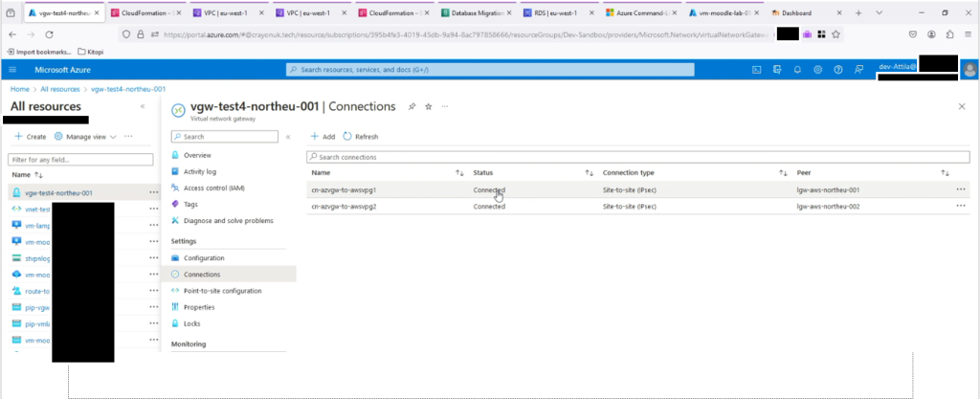Favorite the gateway with the star icon
This screenshot has width=980, height=399.
tap(429, 106)
